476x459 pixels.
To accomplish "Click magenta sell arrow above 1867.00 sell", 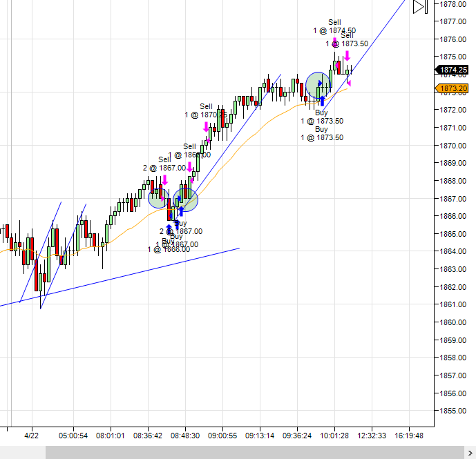I will pyautogui.click(x=165, y=180).
